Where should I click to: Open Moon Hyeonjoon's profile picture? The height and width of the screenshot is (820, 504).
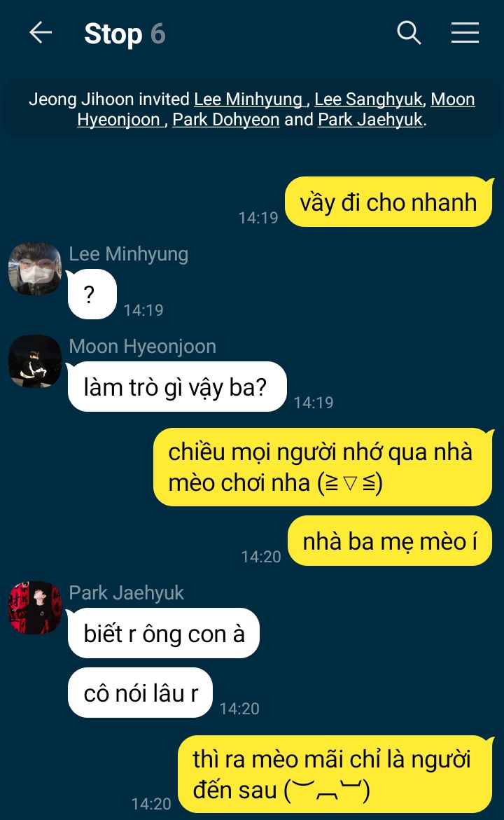click(35, 361)
